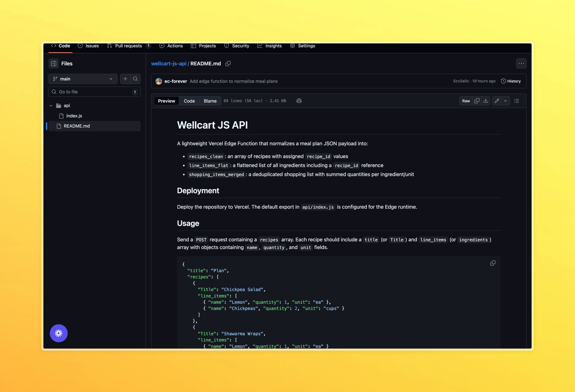Click the pencil edit file icon
This screenshot has height=392, width=575.
497,101
